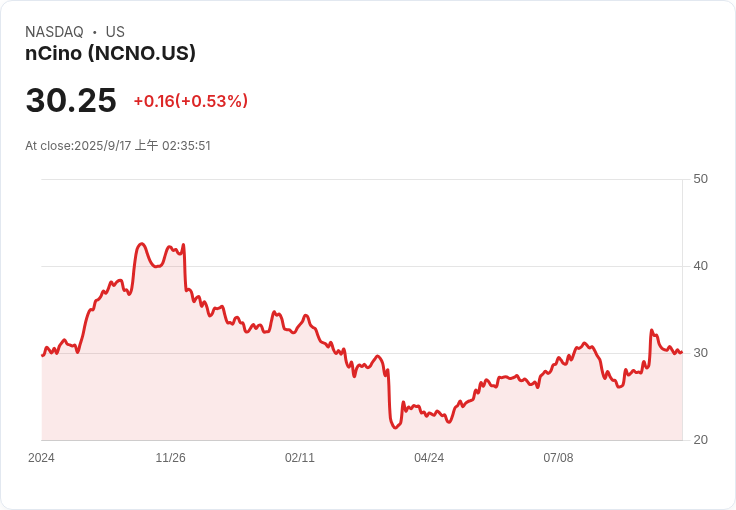
Task: Click the NASDAQ exchange label
Action: click(54, 32)
